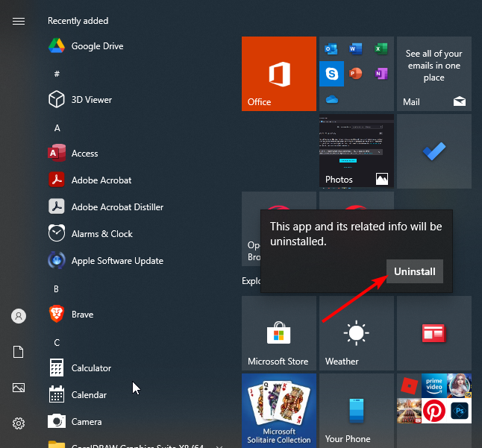Click the OneDrive cloud icon in tile

(332, 99)
